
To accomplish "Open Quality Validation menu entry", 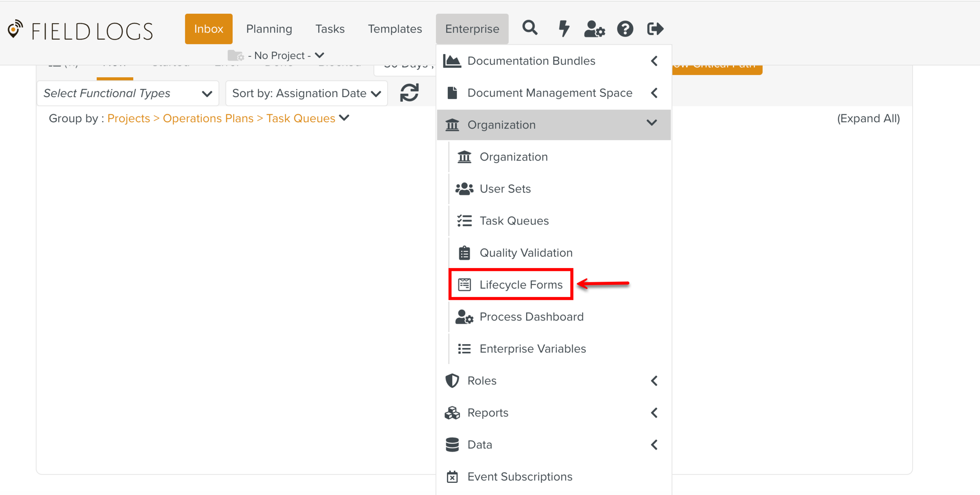I will pos(526,253).
